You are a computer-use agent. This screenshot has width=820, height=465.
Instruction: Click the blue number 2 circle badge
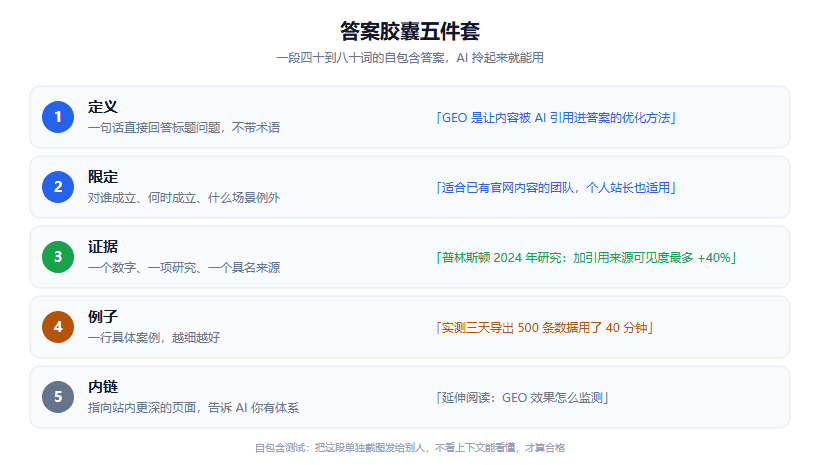tap(58, 187)
